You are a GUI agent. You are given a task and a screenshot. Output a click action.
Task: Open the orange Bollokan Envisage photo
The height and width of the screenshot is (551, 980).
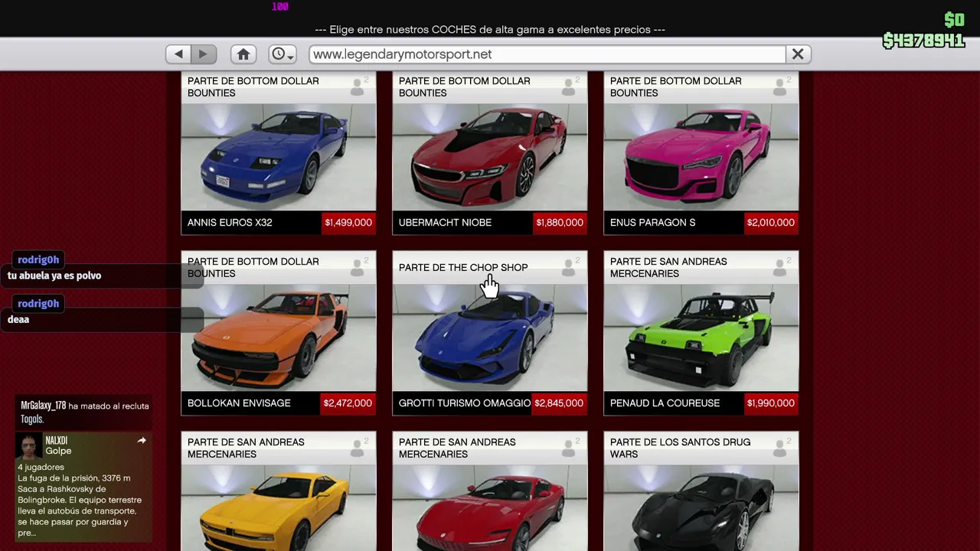pyautogui.click(x=279, y=337)
